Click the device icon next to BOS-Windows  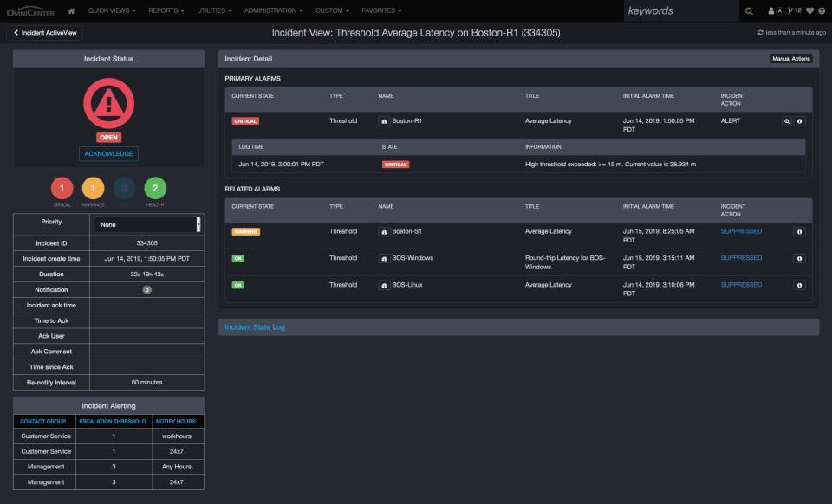(x=384, y=259)
